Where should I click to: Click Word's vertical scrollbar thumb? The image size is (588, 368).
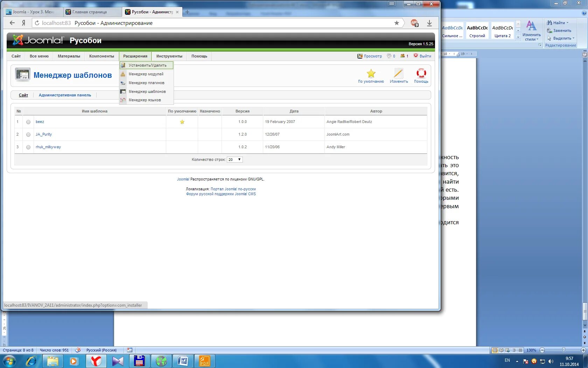pyautogui.click(x=584, y=311)
